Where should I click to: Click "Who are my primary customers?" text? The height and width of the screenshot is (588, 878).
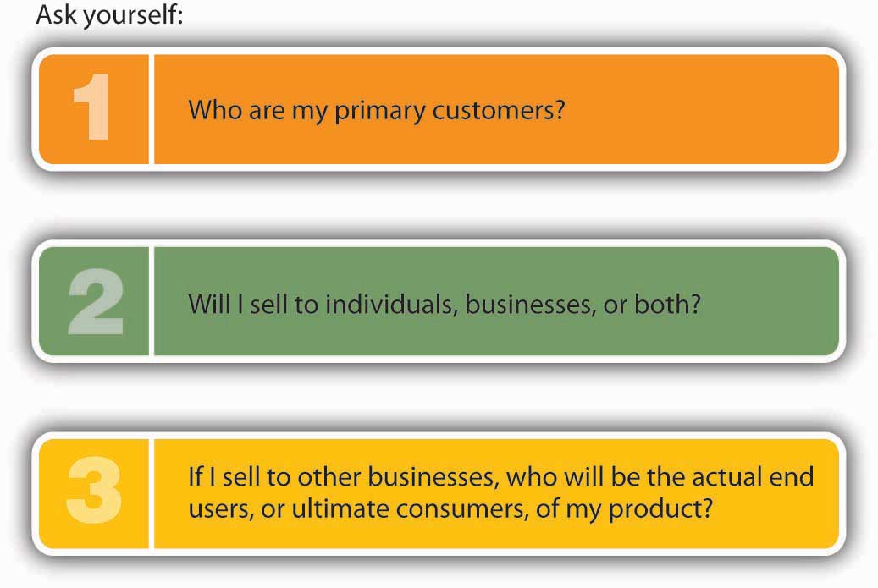(x=376, y=110)
